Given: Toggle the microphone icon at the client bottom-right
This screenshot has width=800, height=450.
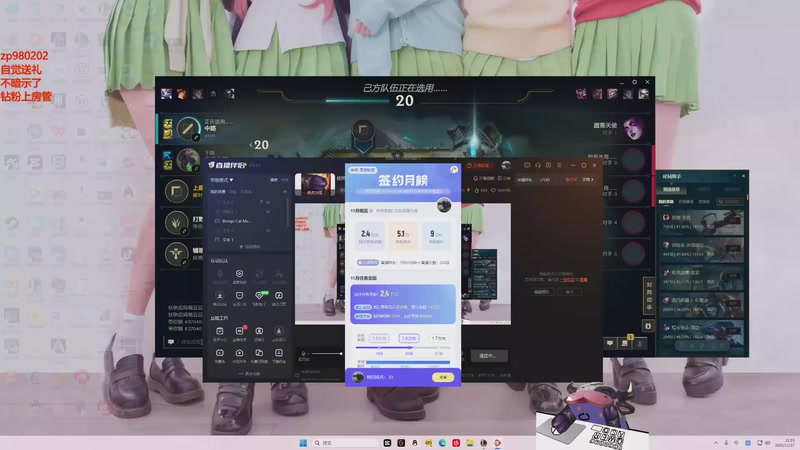Looking at the screenshot, I should [x=639, y=343].
